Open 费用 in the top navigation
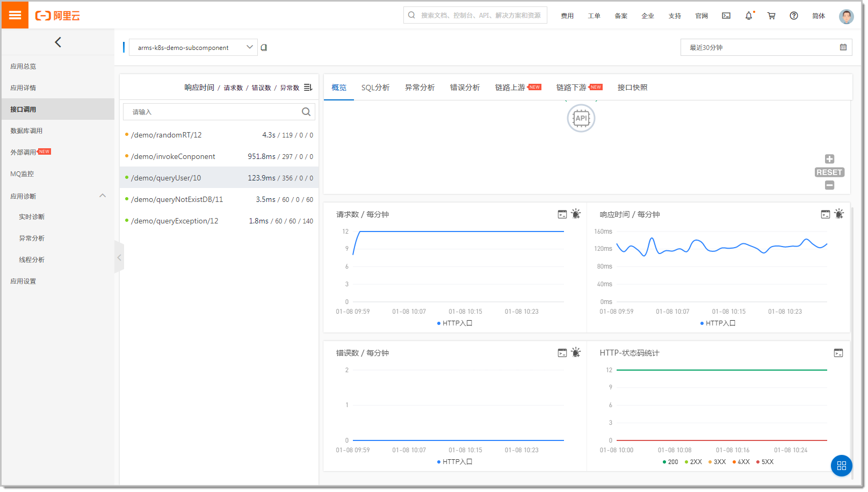 tap(567, 16)
